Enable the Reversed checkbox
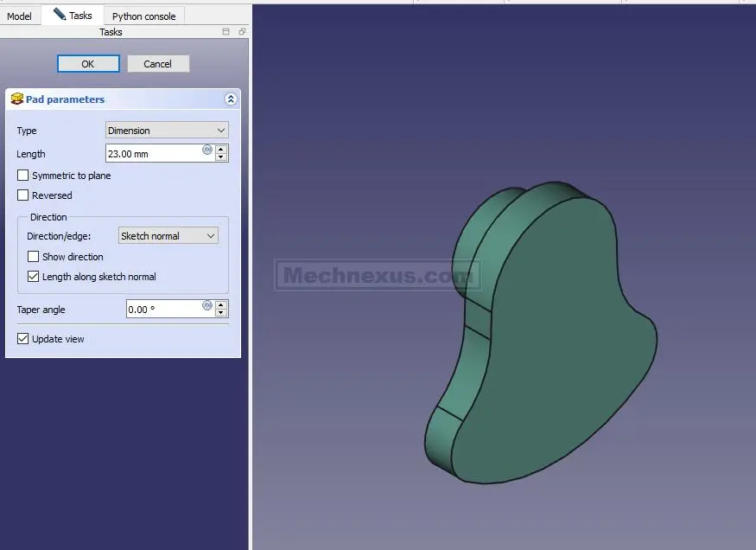Image resolution: width=756 pixels, height=550 pixels. 22,195
